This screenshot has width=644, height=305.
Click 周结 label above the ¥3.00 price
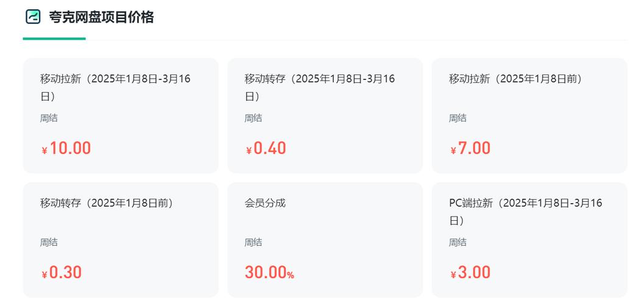pos(458,242)
